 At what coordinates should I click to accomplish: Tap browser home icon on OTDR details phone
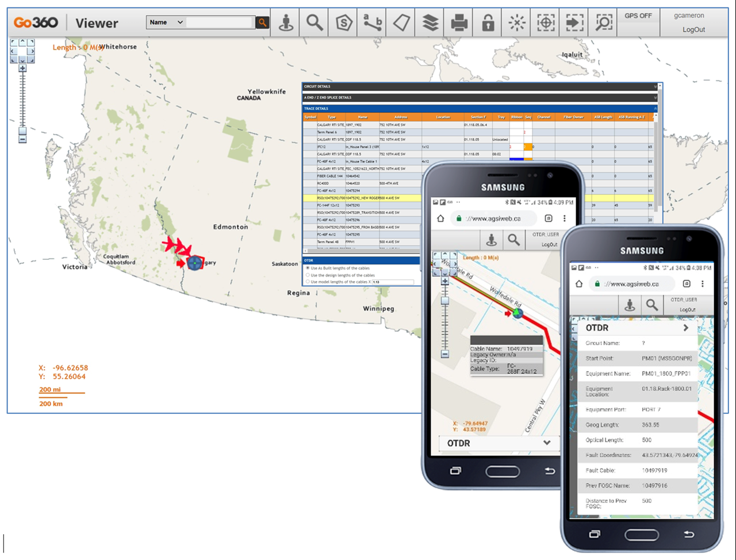(x=579, y=283)
